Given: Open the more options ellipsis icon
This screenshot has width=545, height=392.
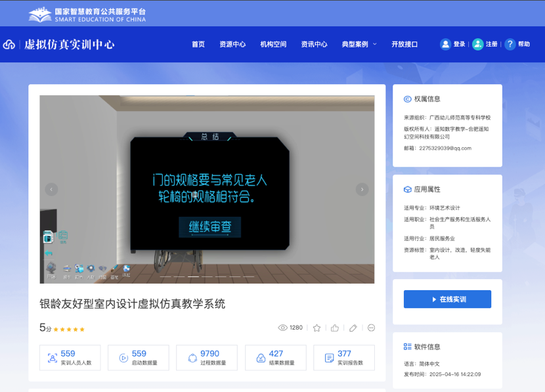Looking at the screenshot, I should click(x=371, y=328).
